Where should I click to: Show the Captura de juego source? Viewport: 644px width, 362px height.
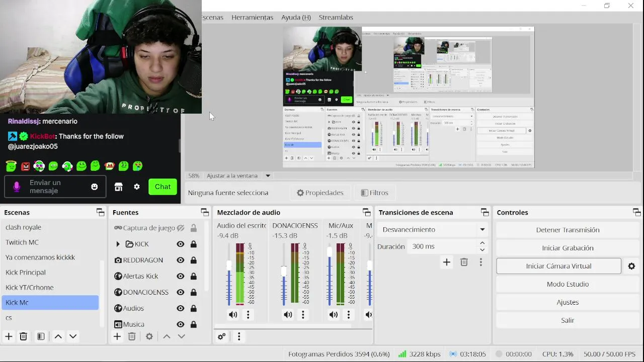(x=180, y=228)
